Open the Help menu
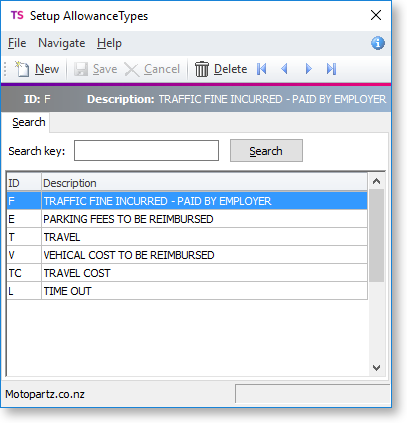 tap(109, 43)
